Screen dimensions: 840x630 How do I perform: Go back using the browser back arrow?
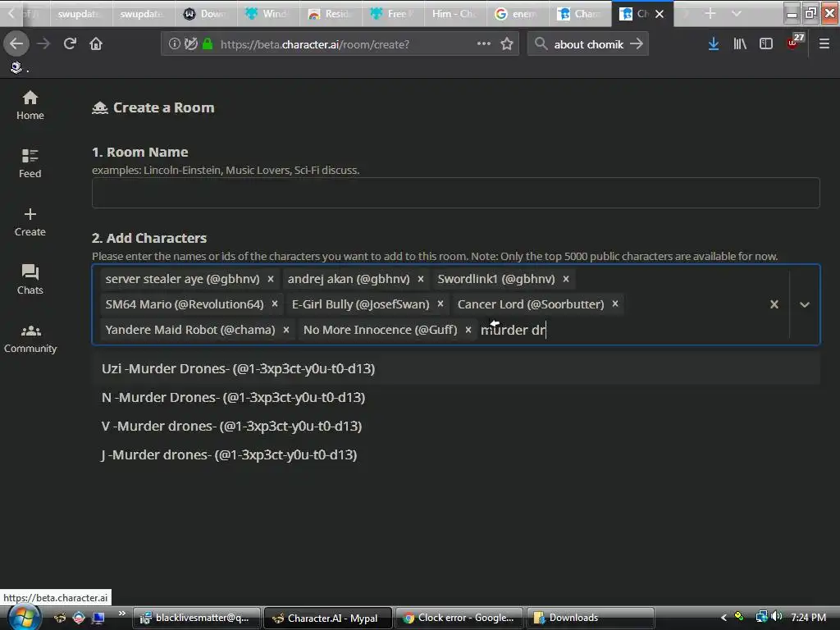[16, 44]
